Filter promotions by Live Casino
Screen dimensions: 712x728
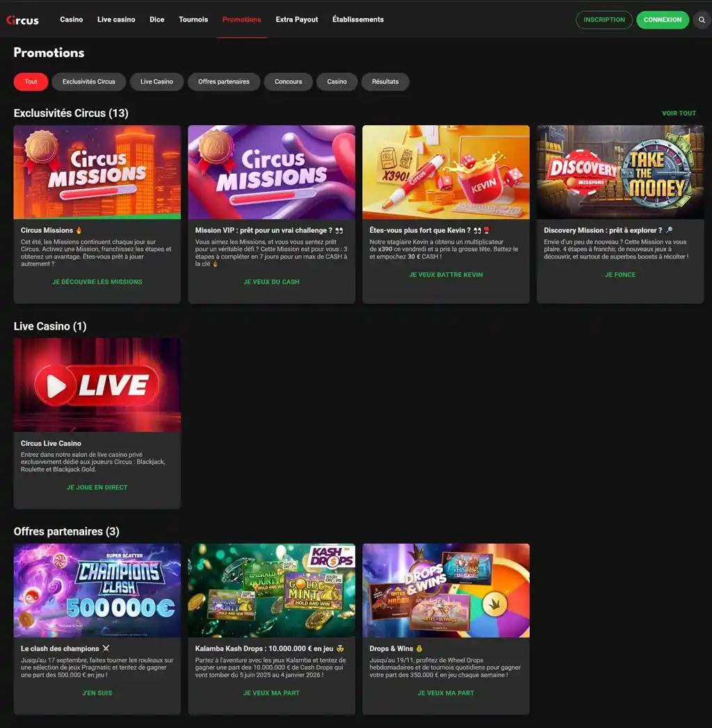click(x=156, y=82)
